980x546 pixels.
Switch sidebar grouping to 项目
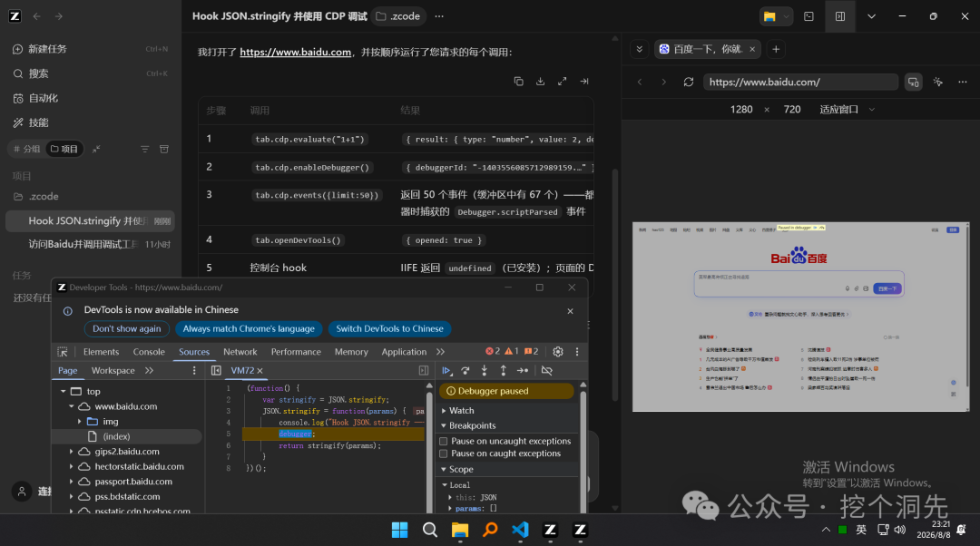[64, 150]
